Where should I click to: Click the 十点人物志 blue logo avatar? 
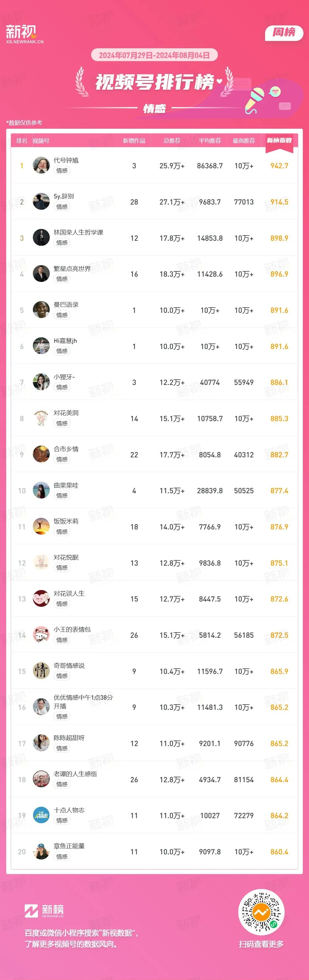click(41, 815)
